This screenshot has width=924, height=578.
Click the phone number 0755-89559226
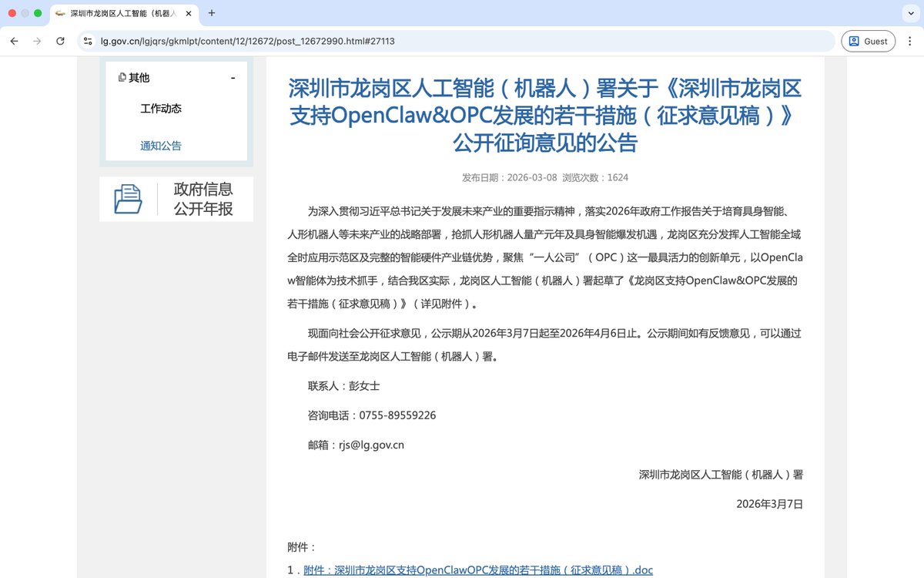click(397, 415)
